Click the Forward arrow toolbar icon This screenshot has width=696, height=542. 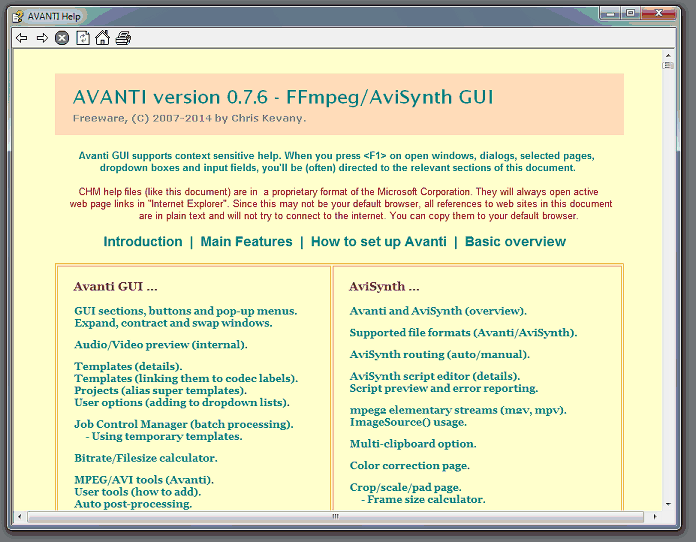[42, 39]
